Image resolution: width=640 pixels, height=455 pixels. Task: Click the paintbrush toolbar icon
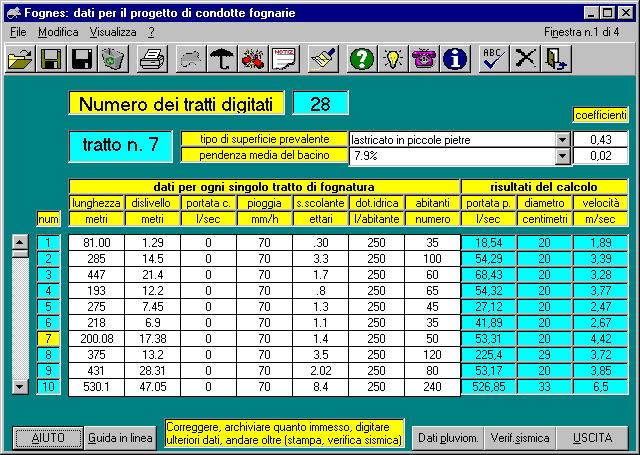click(321, 60)
